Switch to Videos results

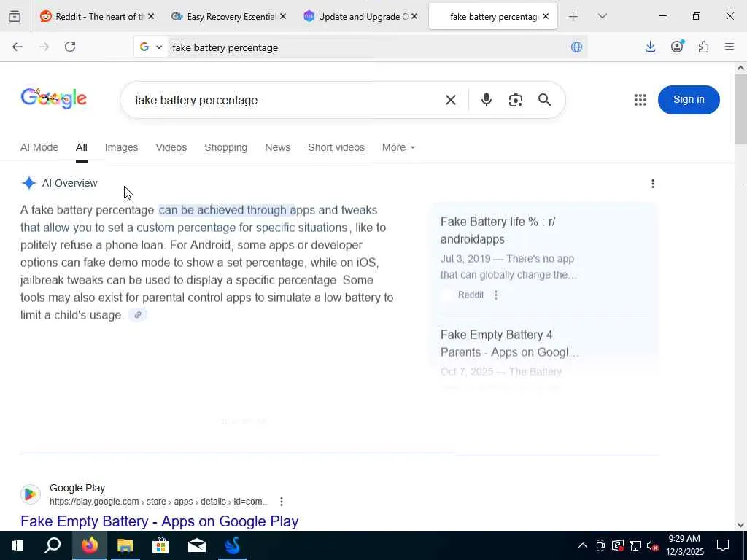click(x=171, y=147)
